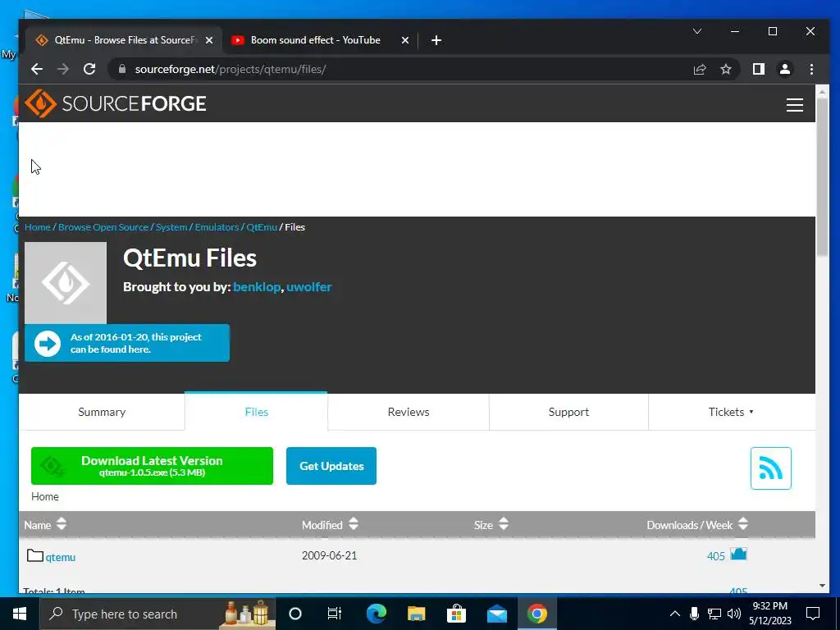Click the network tray icon
840x630 pixels.
[714, 614]
